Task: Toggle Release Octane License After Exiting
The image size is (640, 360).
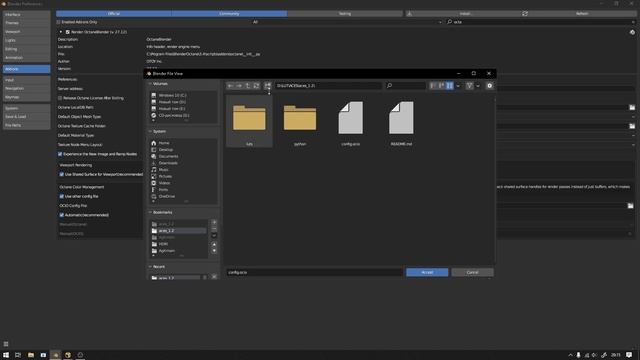Action: [60, 98]
